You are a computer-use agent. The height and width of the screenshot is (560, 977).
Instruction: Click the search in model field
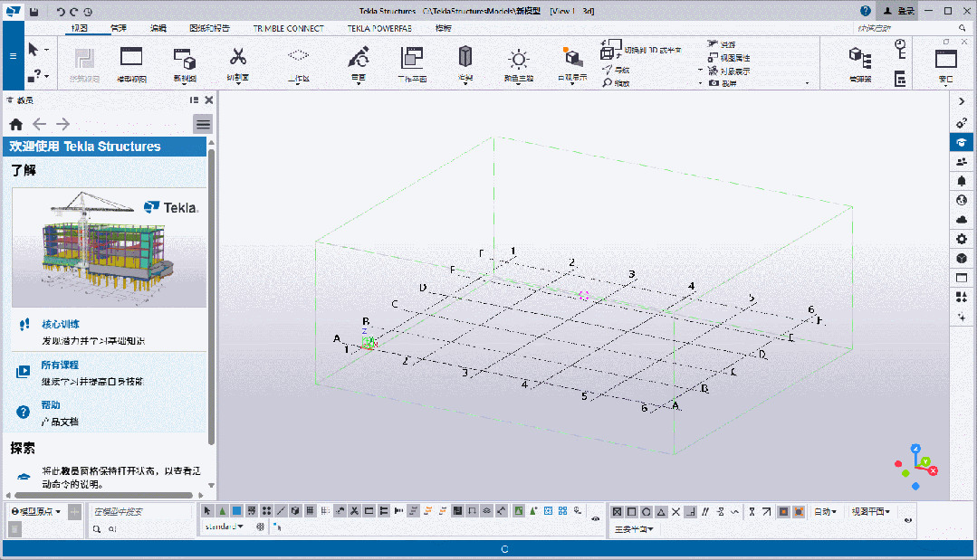point(141,511)
